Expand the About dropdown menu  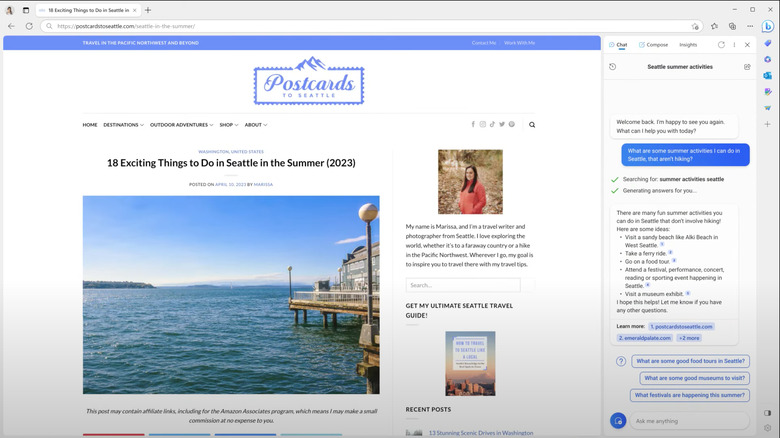pyautogui.click(x=256, y=125)
